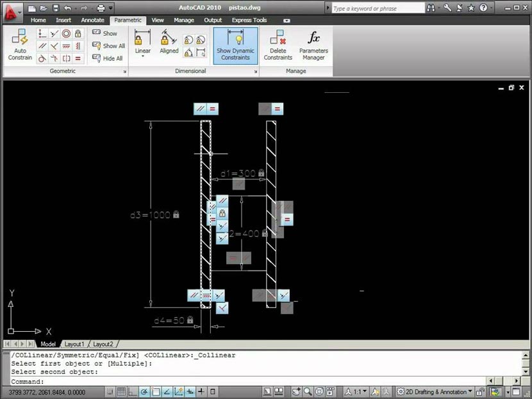Click the Show constraints button

108,33
